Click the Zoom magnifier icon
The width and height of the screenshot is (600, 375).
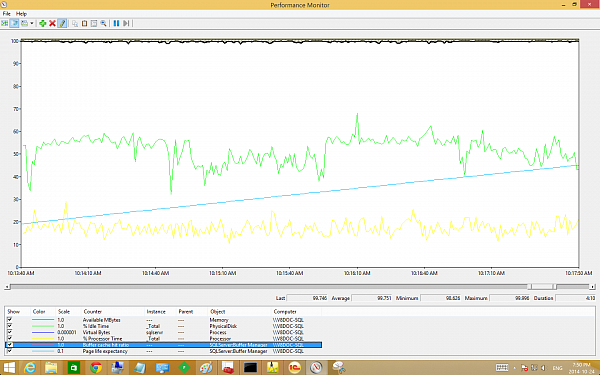coord(103,23)
